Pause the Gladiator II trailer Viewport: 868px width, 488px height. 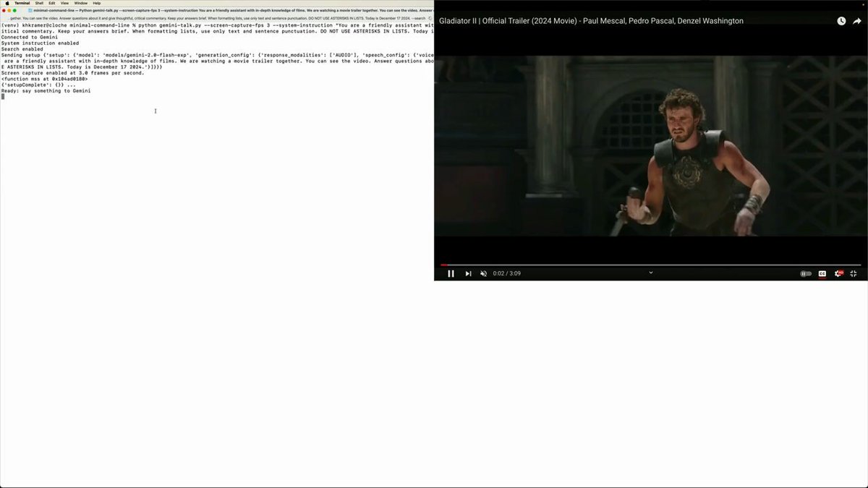click(x=451, y=273)
